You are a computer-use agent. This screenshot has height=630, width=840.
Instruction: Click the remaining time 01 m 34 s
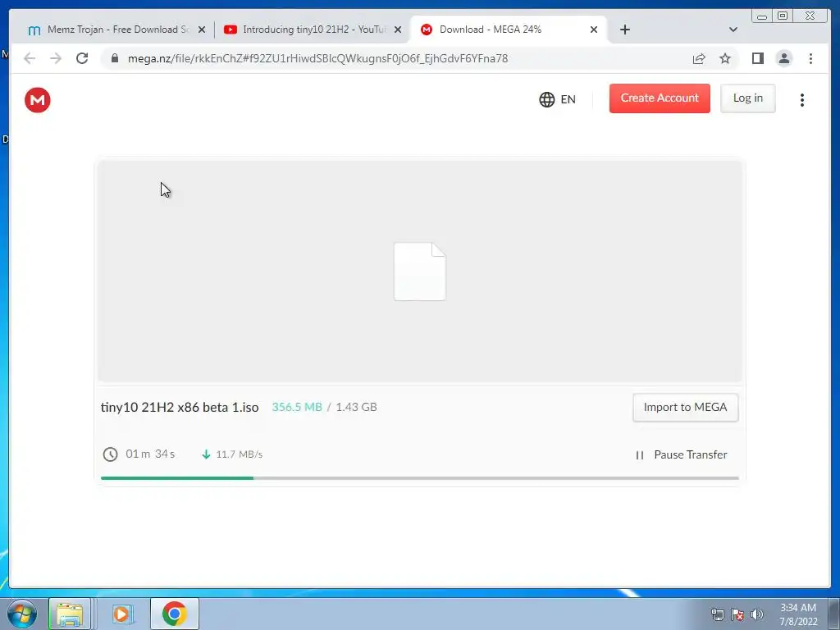pyautogui.click(x=150, y=454)
